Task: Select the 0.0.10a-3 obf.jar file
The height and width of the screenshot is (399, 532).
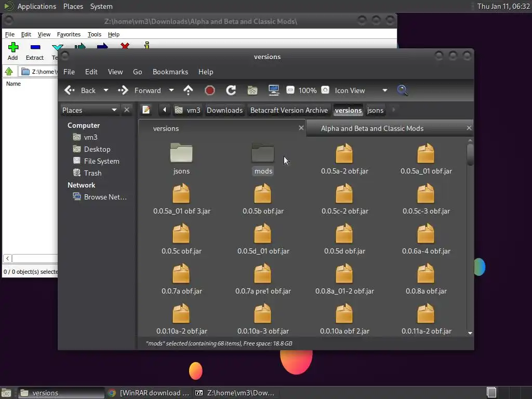Action: 263,313
